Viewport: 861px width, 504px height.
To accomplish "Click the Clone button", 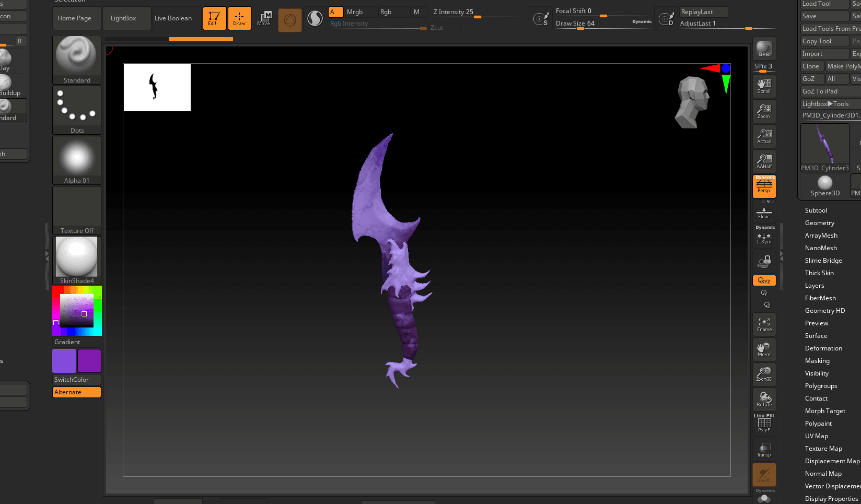I will pos(812,66).
